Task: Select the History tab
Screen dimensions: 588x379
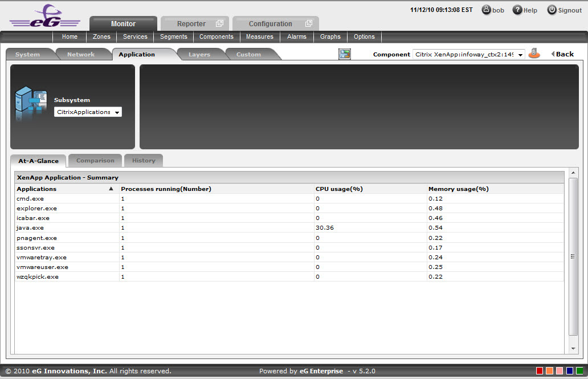Action: click(x=144, y=161)
